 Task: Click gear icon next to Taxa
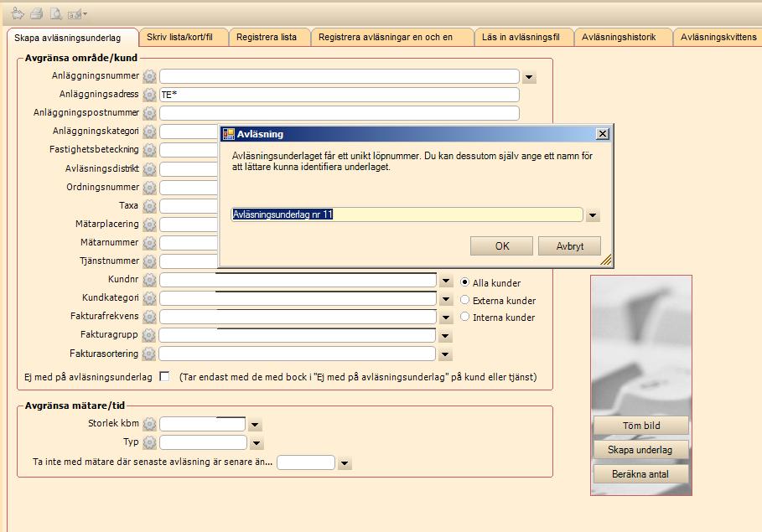pyautogui.click(x=150, y=206)
